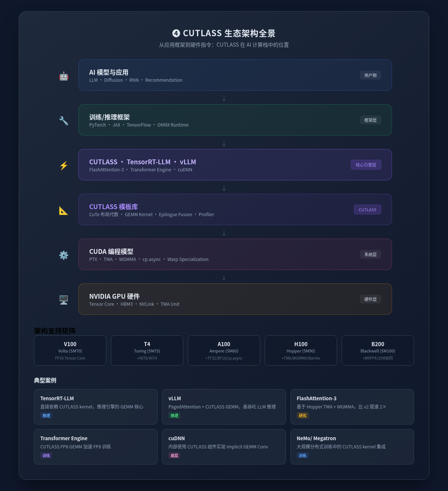Click the text FlashAttention-3 • Transformer Engine • cuDNN
This screenshot has height=491, width=448.
tap(141, 170)
